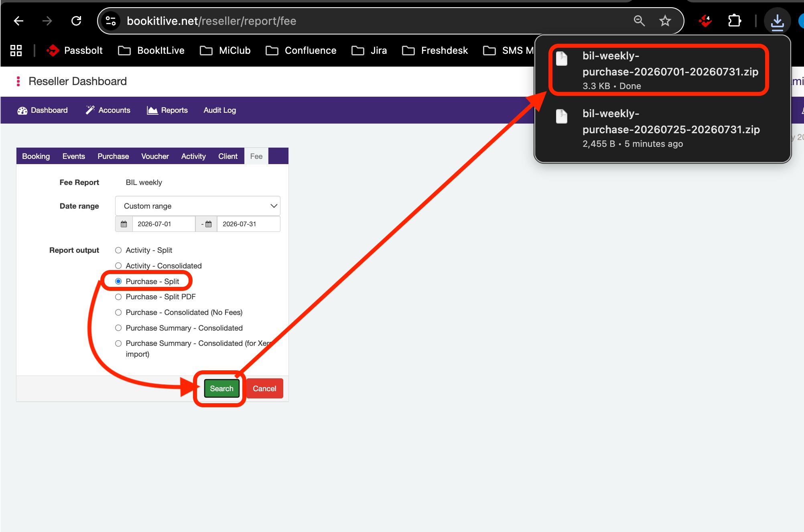Click the browser forward arrow
804x532 pixels.
coord(47,21)
